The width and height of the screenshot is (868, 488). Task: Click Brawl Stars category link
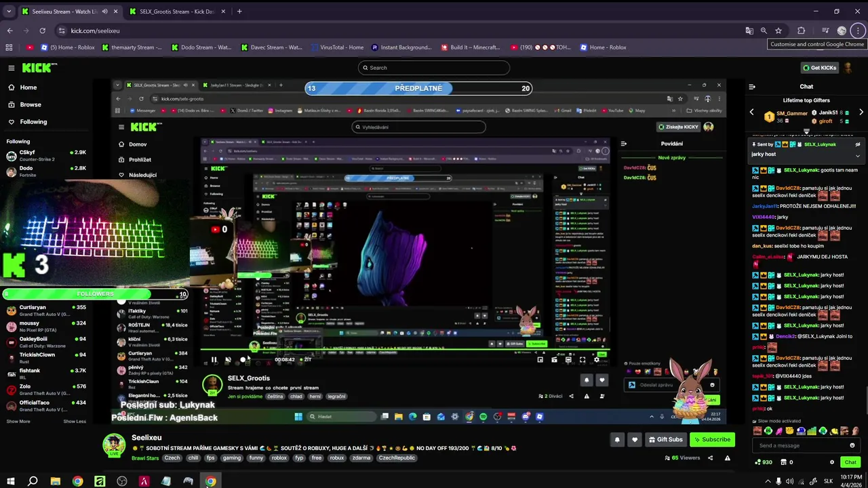(x=145, y=458)
